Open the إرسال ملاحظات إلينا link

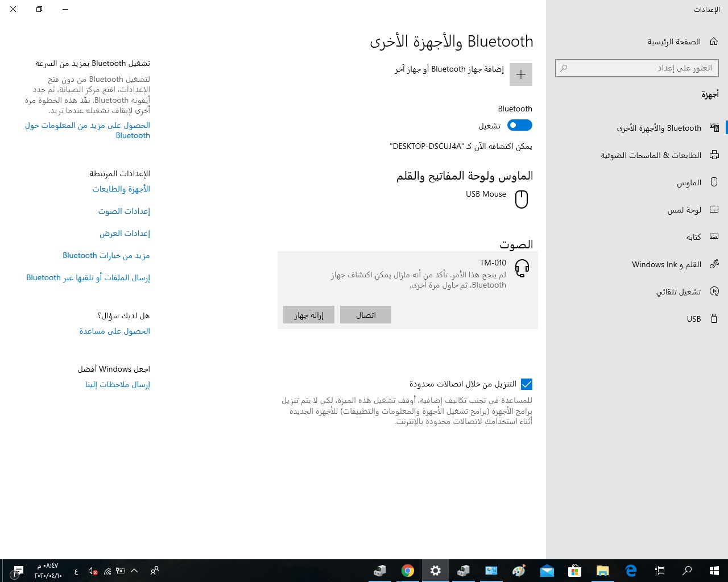(118, 385)
